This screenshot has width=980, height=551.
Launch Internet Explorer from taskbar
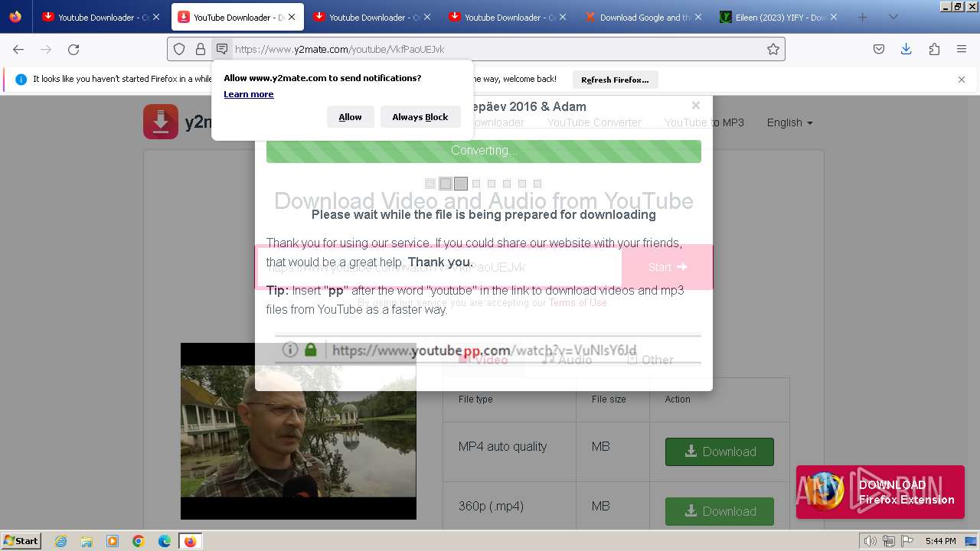60,541
